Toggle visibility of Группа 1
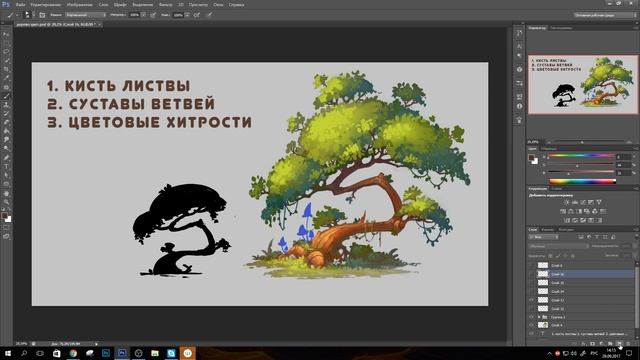Viewport: 640px width, 360px height. (x=531, y=317)
